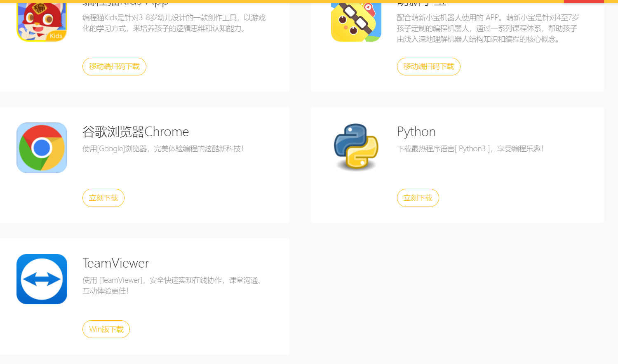This screenshot has height=364, width=618.
Task: Click the Python logo icon
Action: click(x=356, y=147)
